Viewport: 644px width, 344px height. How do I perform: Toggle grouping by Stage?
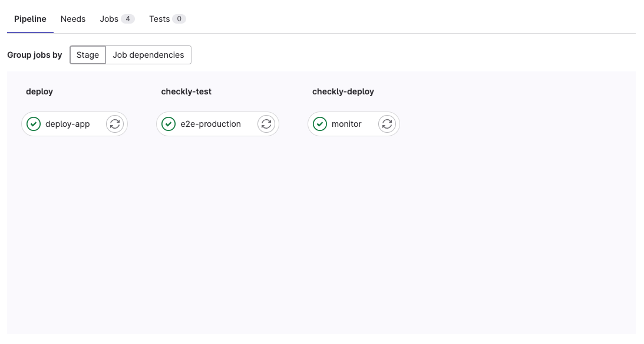pyautogui.click(x=87, y=55)
